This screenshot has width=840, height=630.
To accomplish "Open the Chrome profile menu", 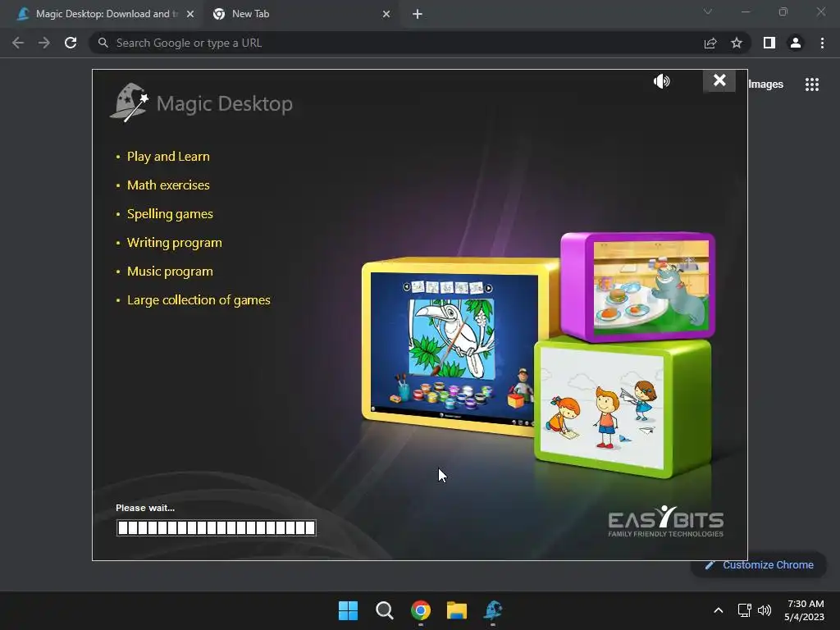I will tap(796, 43).
